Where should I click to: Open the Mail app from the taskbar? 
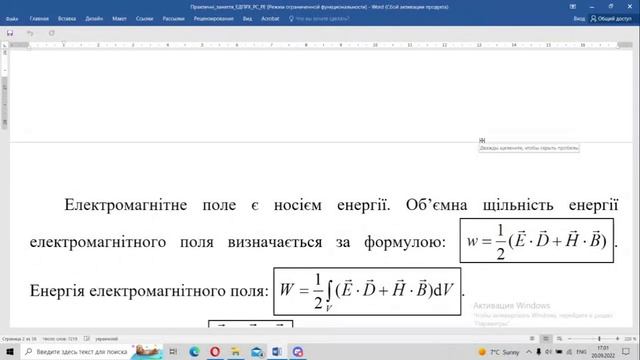257,352
